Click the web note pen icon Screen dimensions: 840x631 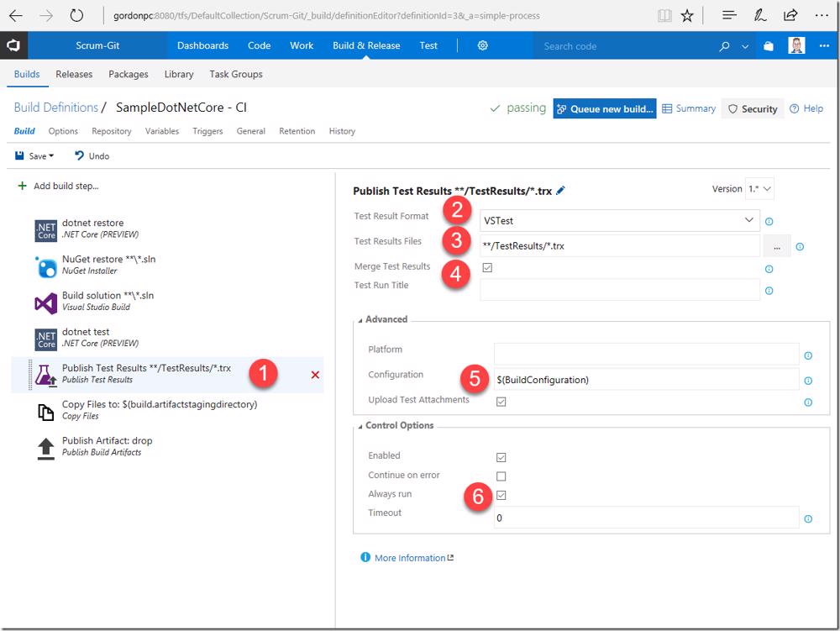click(x=759, y=15)
